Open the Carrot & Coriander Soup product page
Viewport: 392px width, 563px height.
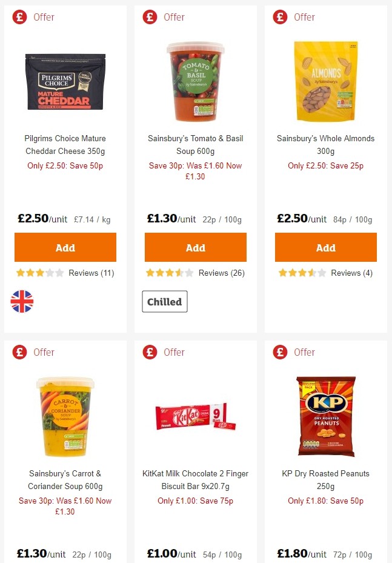click(x=65, y=480)
